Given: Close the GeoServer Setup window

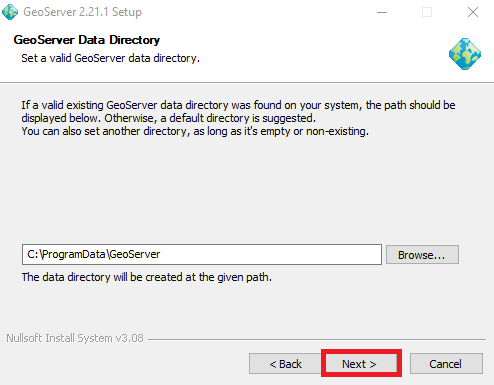Looking at the screenshot, I should click(473, 12).
